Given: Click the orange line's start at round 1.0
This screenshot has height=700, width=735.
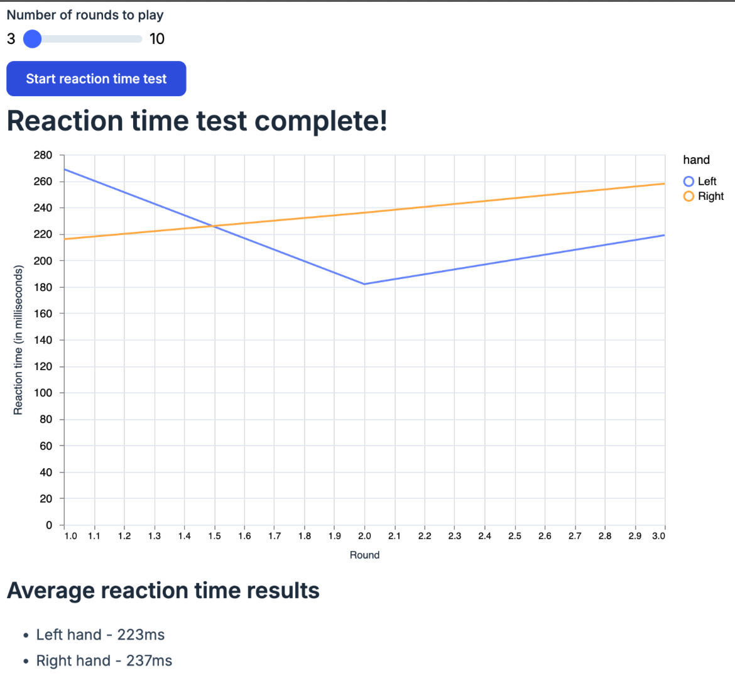Looking at the screenshot, I should tap(65, 239).
